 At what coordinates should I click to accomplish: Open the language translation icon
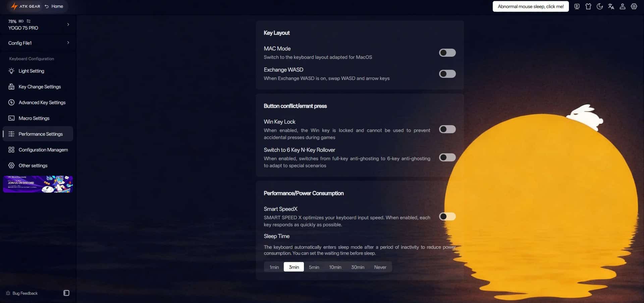[611, 6]
